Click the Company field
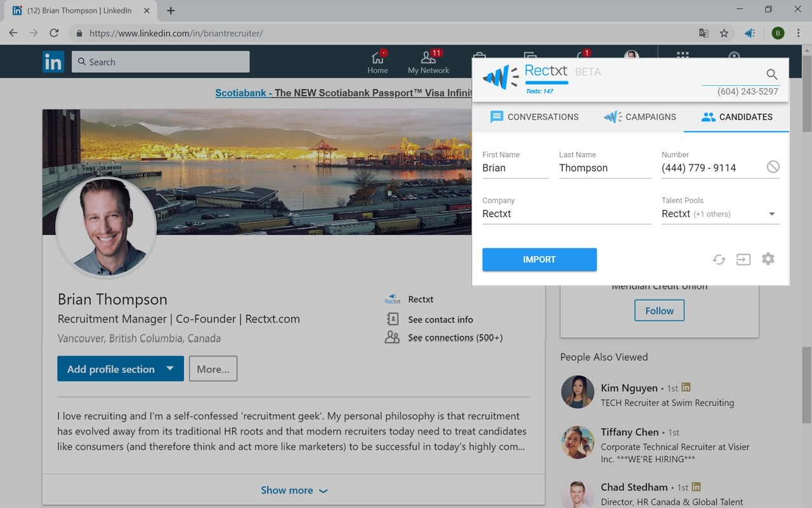Screen dimensions: 812x508 click(566, 214)
